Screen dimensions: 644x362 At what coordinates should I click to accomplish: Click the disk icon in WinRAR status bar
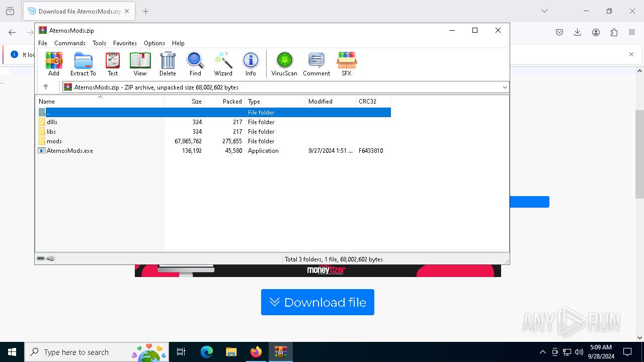pos(41,259)
